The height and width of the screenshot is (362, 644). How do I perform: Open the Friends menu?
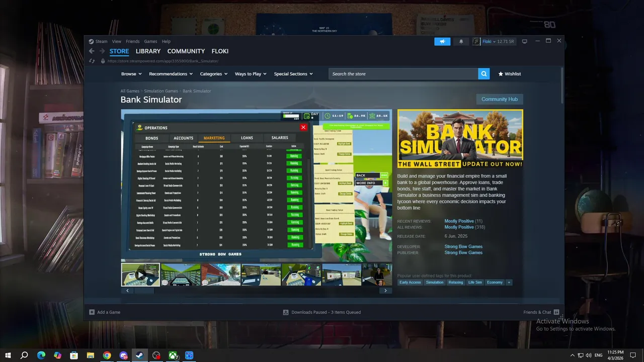pos(133,41)
